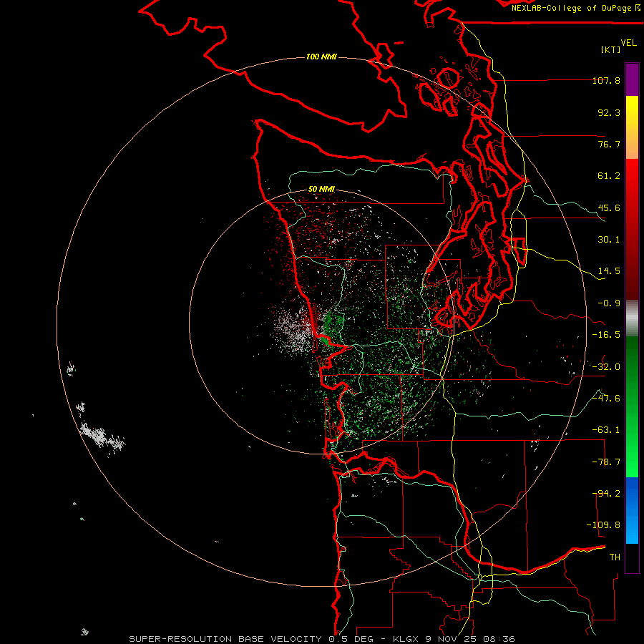This screenshot has height=644, width=644.
Task: Click the [KT] units label
Action: [x=611, y=49]
